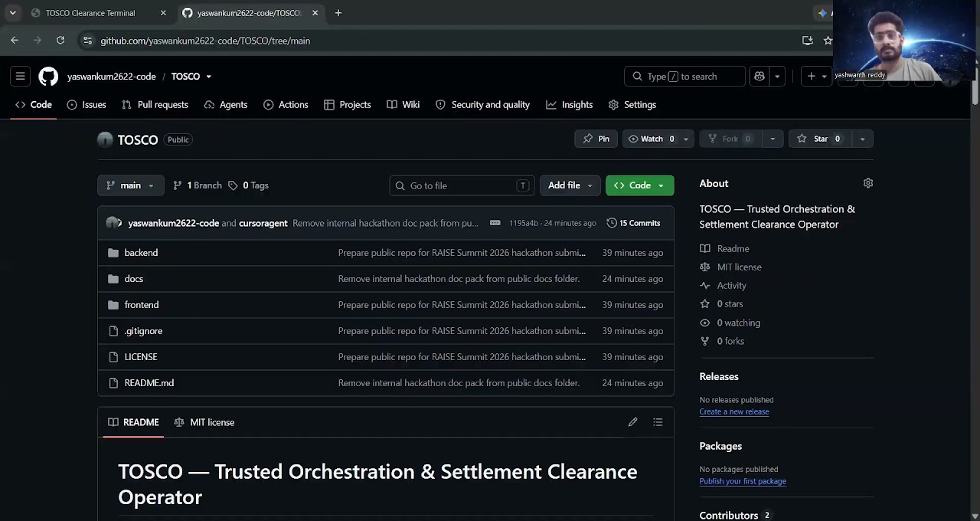Switch to the Pull requests tab
This screenshot has height=521, width=980.
[155, 104]
